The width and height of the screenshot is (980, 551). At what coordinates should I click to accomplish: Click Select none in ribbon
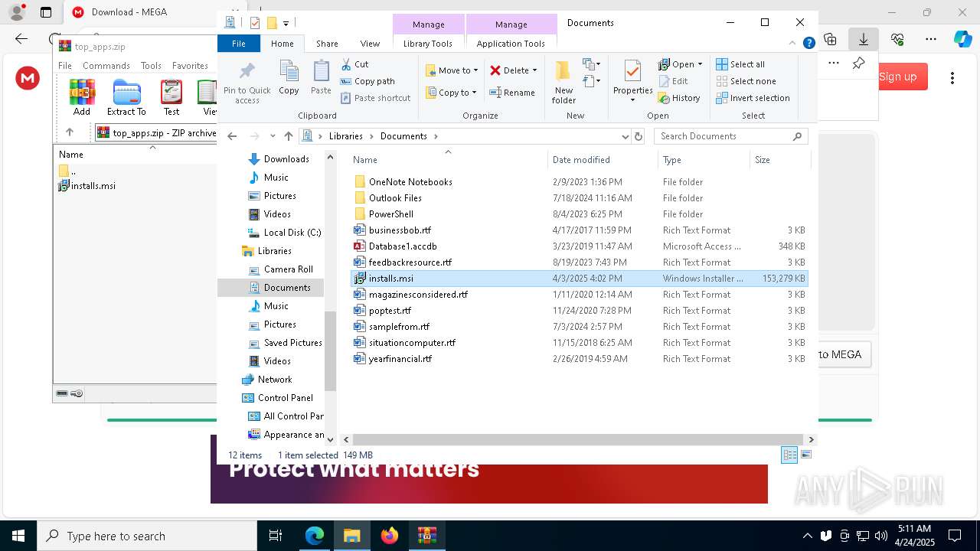click(x=746, y=81)
